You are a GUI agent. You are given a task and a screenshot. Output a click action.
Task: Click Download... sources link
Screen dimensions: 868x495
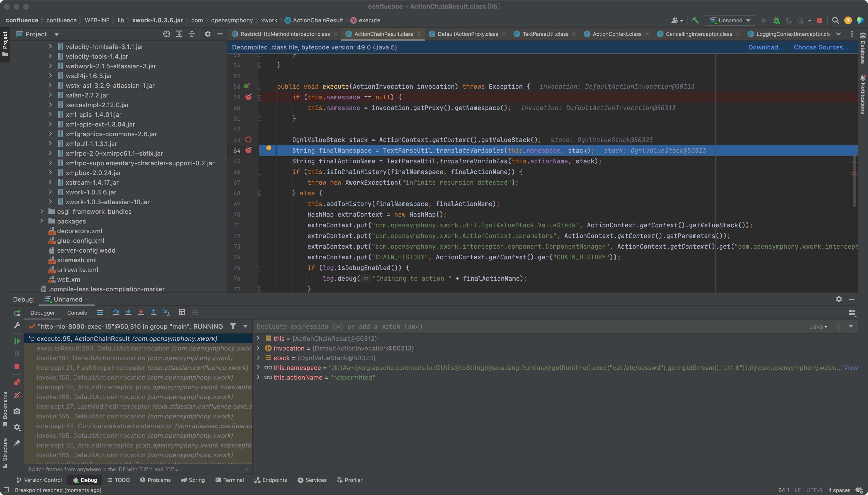[766, 47]
